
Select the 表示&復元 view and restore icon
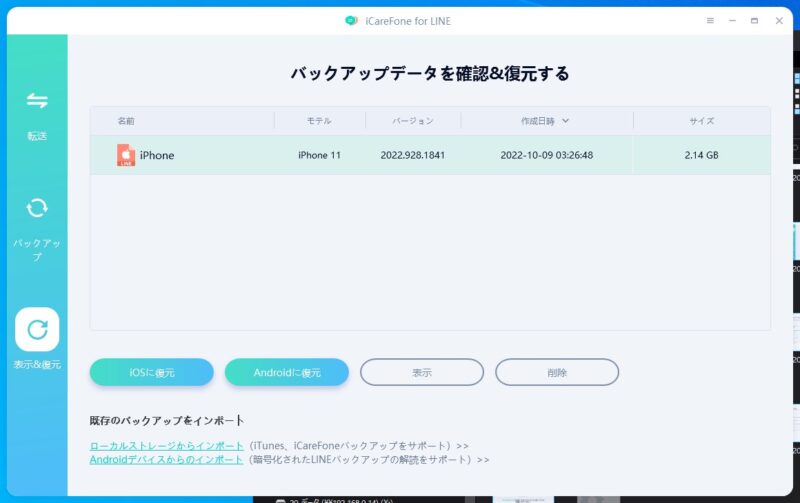37,330
